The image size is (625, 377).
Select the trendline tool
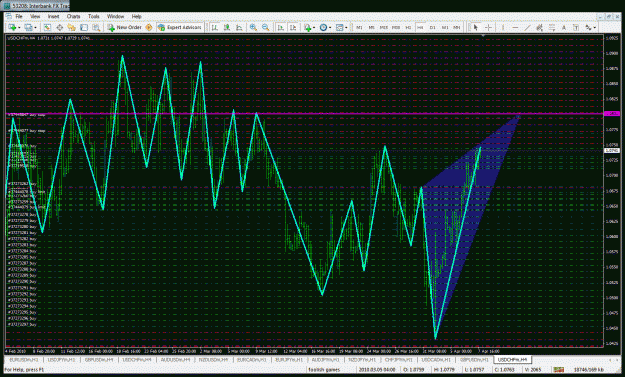527,27
